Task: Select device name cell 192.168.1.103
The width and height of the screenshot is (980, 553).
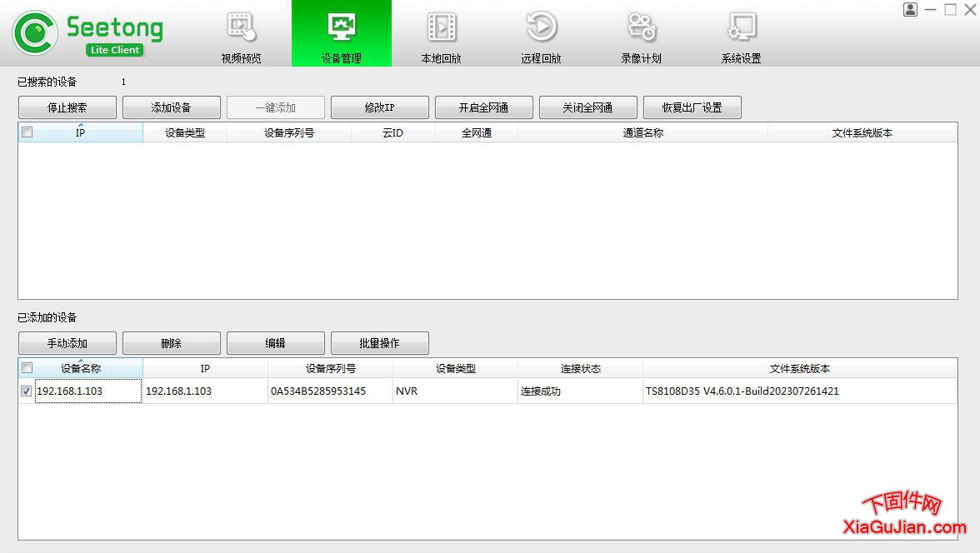Action: click(88, 391)
